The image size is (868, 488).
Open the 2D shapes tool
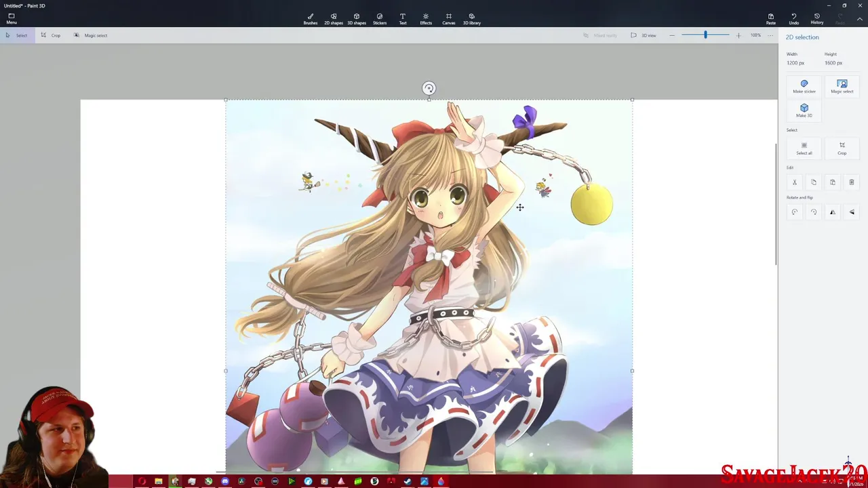click(x=334, y=19)
